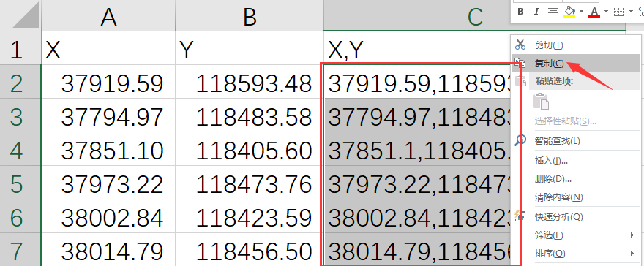
Task: Click the cell borders icon
Action: (619, 12)
